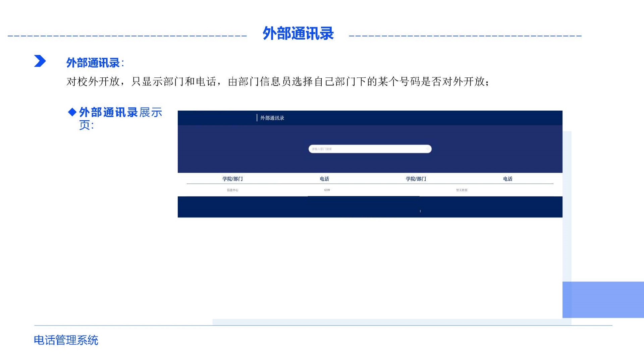Click the search magnifier icon in search box
644x362 pixels.
tap(427, 149)
